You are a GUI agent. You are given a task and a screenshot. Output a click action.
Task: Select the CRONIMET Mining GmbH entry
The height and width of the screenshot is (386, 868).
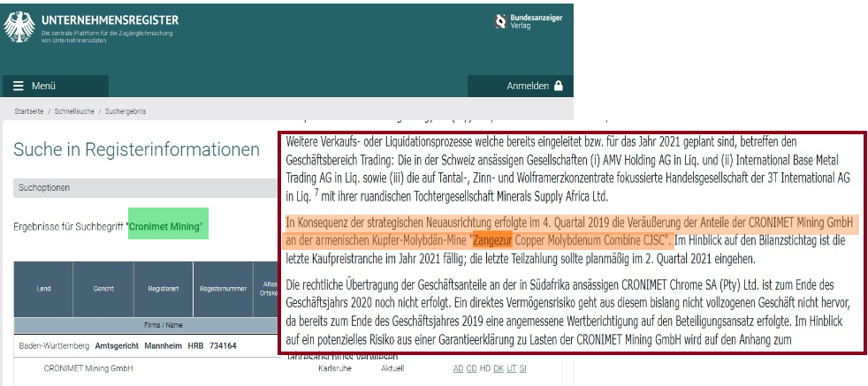[88, 368]
